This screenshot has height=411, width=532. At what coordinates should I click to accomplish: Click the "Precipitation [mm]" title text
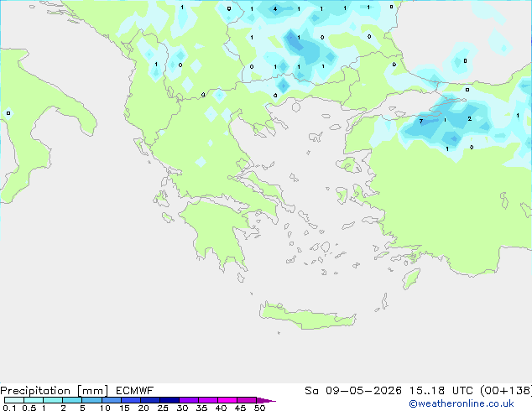pyautogui.click(x=55, y=391)
